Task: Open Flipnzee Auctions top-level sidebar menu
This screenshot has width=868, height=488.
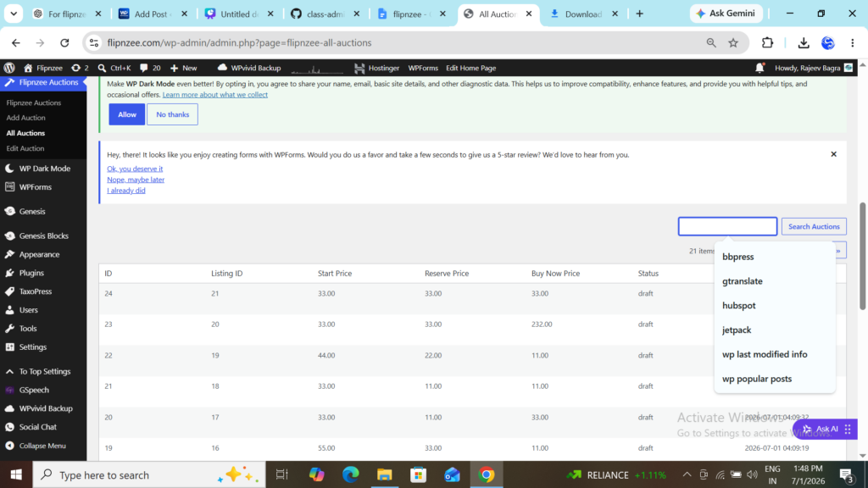Action: pos(43,82)
